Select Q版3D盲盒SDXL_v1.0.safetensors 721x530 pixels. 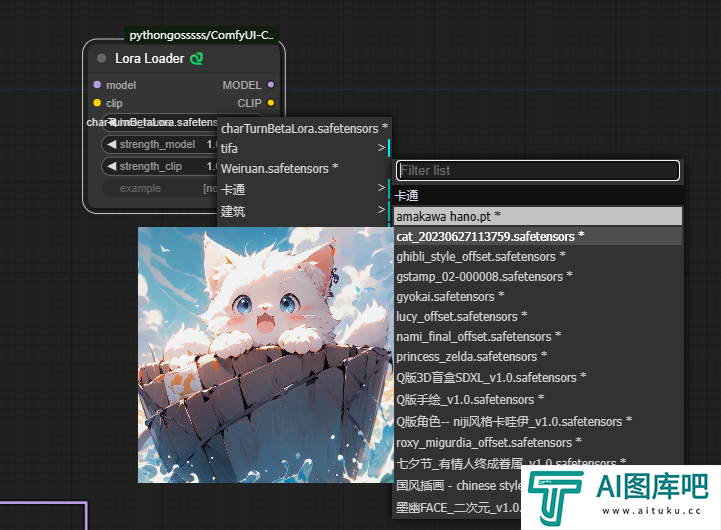coord(538,377)
